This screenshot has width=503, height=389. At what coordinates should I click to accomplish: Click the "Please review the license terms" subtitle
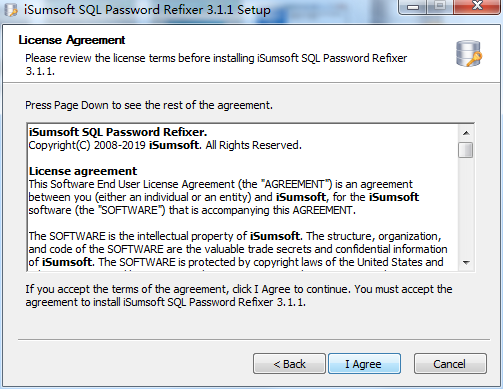(x=216, y=64)
